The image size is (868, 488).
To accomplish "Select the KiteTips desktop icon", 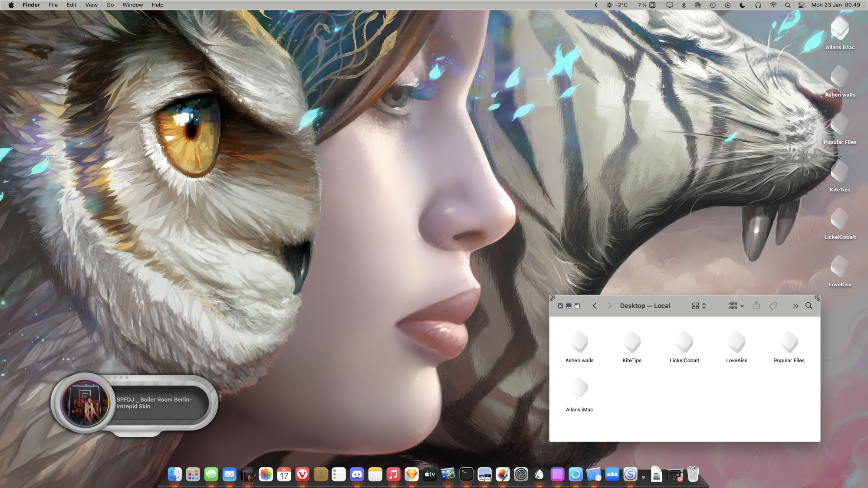I will point(840,176).
